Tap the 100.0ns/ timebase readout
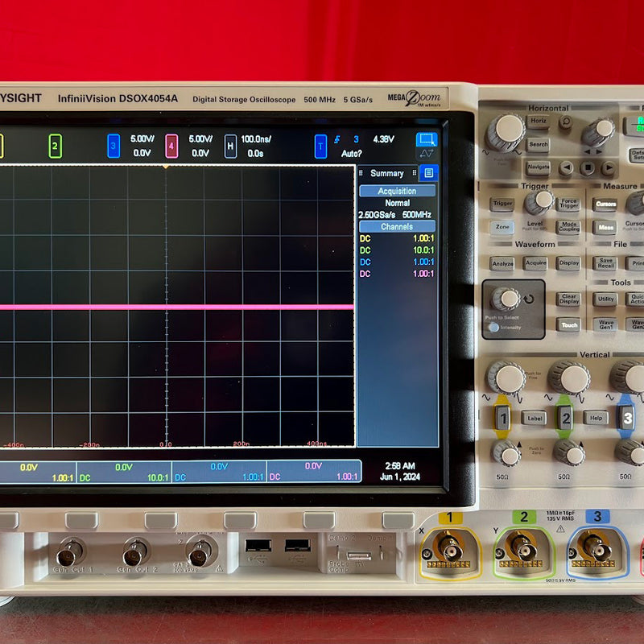This screenshot has height=644, width=644. tap(255, 139)
